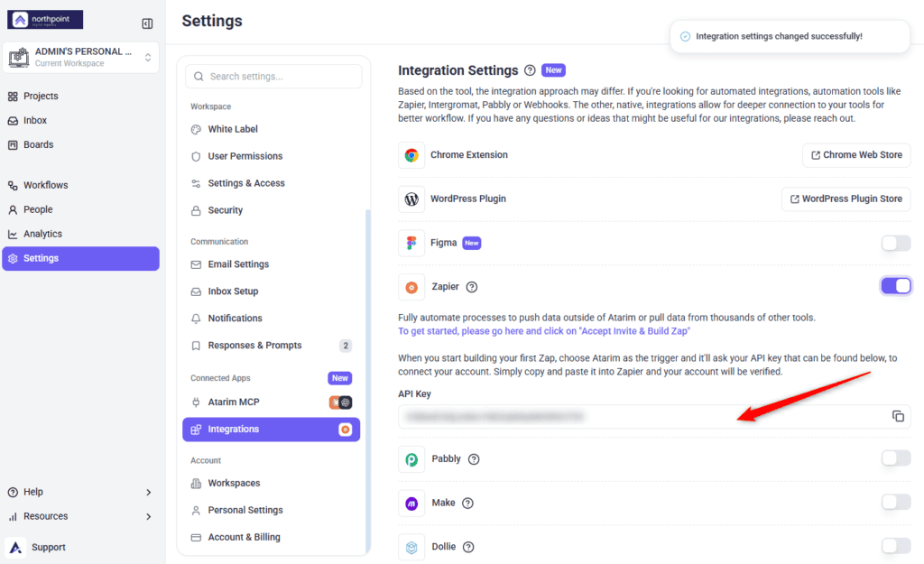Select Settings in the left sidebar
This screenshot has width=924, height=564.
(80, 258)
